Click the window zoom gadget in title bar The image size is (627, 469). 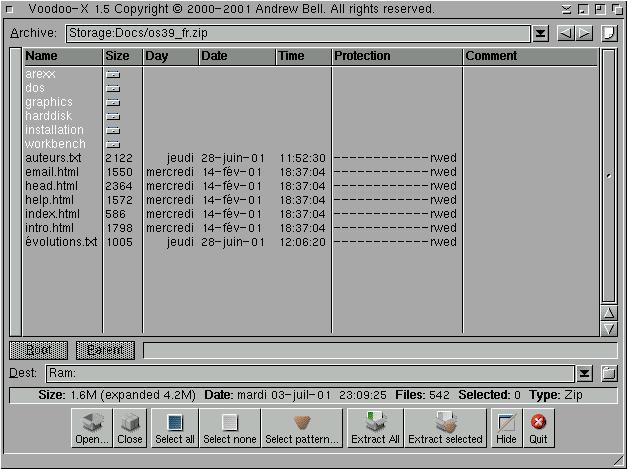pos(600,10)
